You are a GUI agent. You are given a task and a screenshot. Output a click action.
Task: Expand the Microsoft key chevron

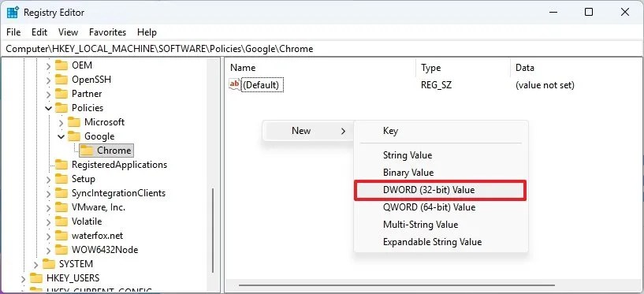tap(61, 122)
